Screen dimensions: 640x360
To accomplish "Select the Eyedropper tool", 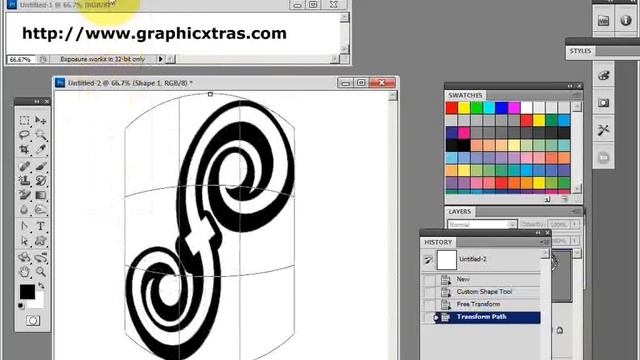I will (40, 149).
